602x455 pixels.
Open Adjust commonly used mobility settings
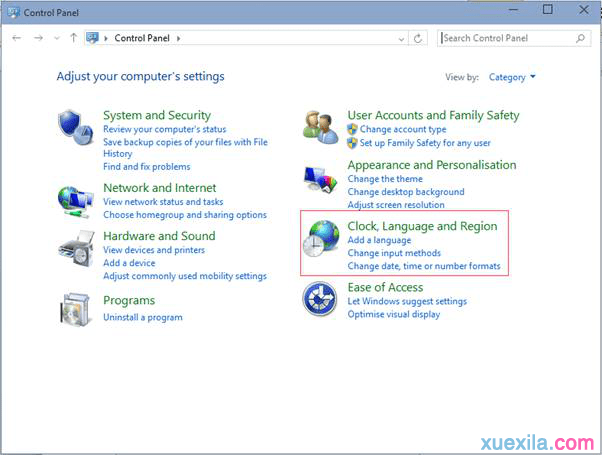click(x=185, y=276)
